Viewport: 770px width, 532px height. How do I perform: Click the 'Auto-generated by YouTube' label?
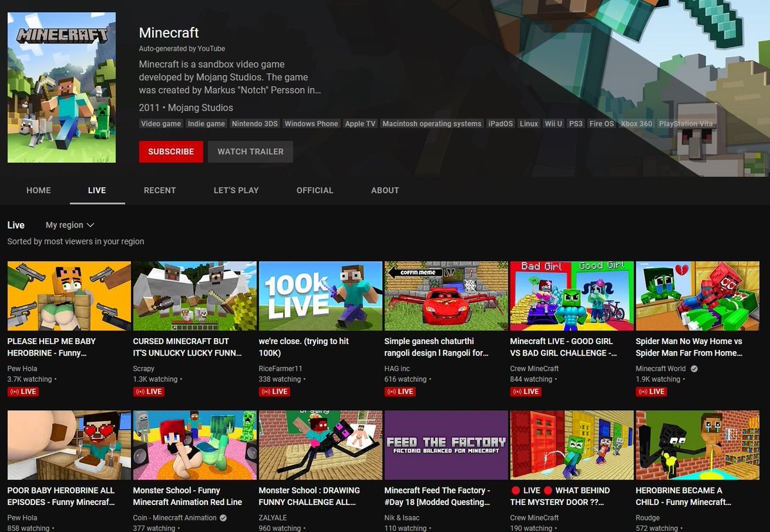pyautogui.click(x=182, y=49)
